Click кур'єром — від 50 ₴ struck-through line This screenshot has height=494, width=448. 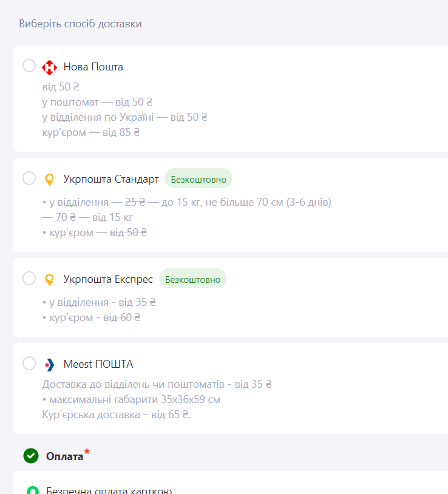(x=95, y=232)
